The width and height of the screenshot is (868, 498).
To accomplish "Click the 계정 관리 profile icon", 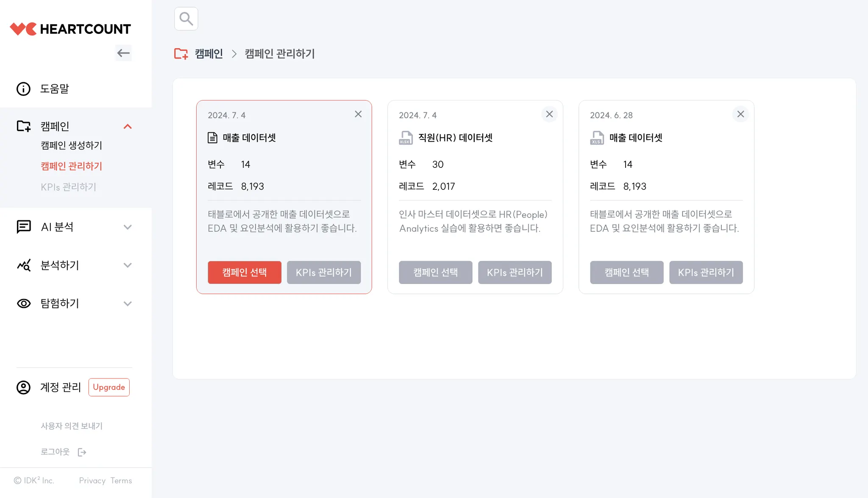I will coord(23,387).
